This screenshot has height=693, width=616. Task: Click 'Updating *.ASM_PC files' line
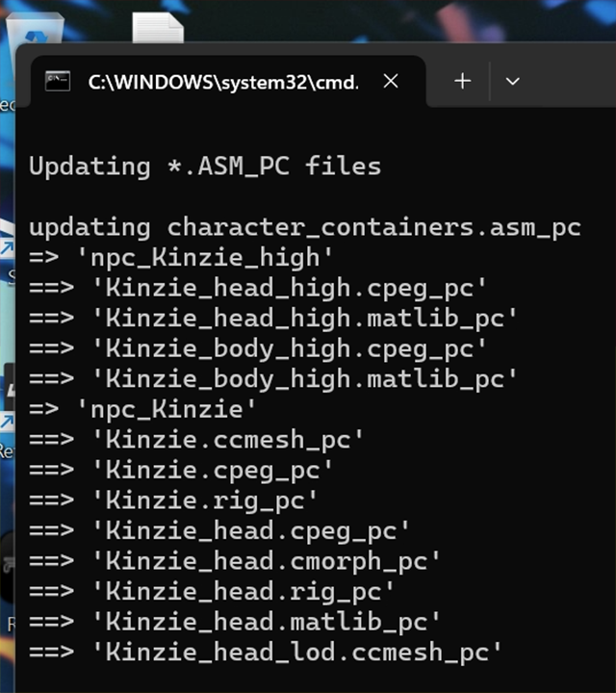tap(205, 167)
